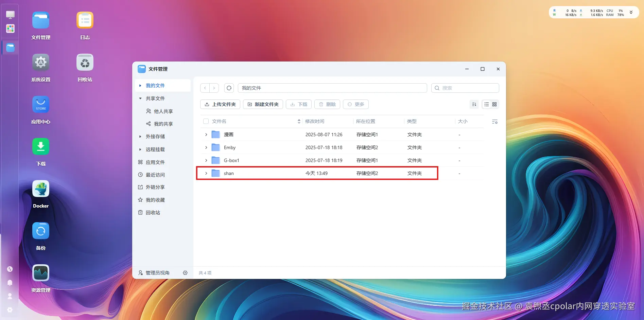This screenshot has width=644, height=320.
Task: Tick the select-all checkbox beside 文件名
Action: [206, 121]
